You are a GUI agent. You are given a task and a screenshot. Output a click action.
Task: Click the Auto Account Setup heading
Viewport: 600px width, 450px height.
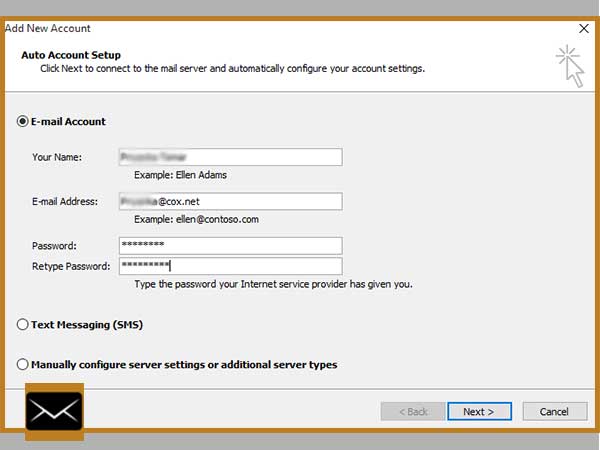[x=71, y=55]
